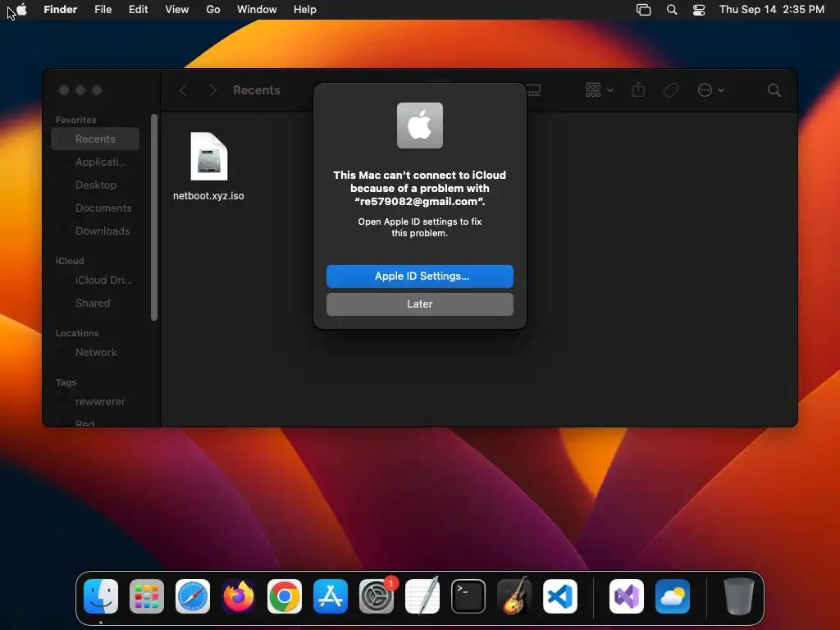
Task: Open Control Center in menu bar
Action: (x=699, y=10)
